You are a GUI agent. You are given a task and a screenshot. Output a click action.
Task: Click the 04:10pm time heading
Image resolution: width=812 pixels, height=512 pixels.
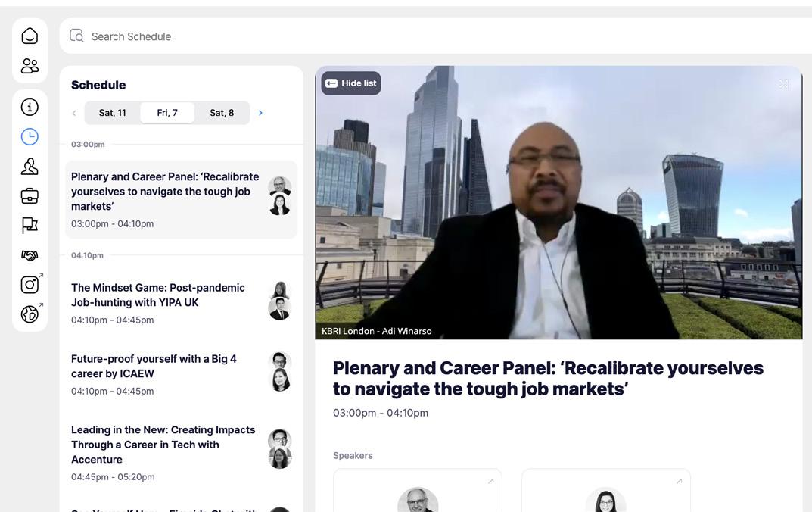[88, 255]
